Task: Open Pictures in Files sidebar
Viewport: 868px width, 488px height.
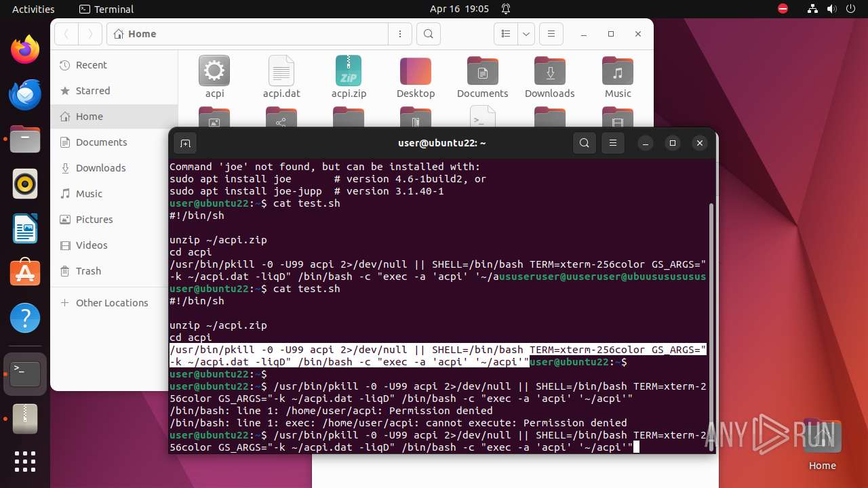Action: pyautogui.click(x=114, y=220)
